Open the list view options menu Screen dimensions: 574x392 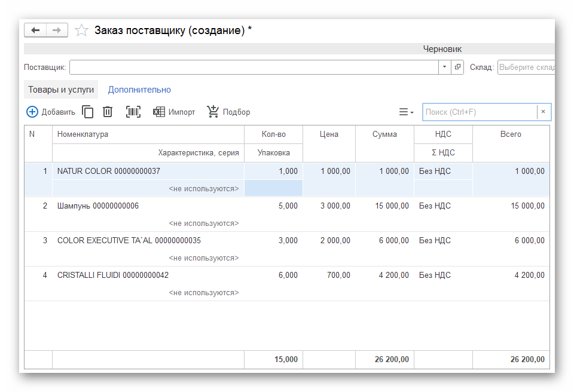[x=407, y=112]
